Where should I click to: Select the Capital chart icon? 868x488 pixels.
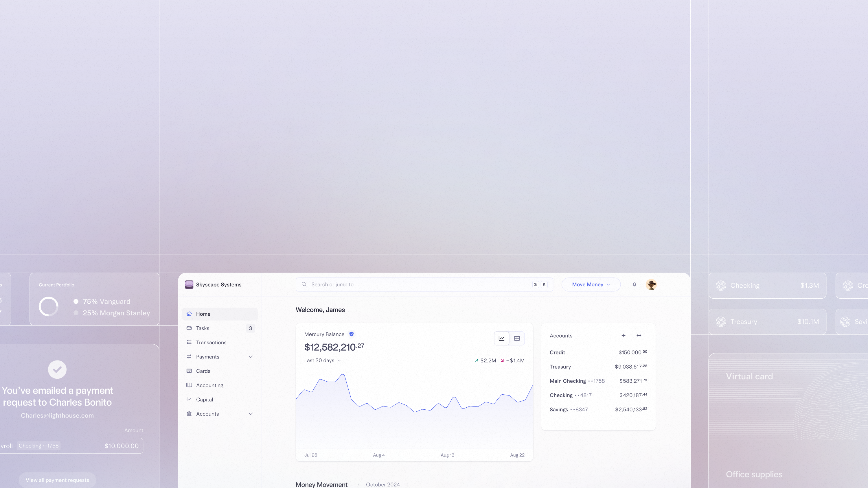(190, 400)
